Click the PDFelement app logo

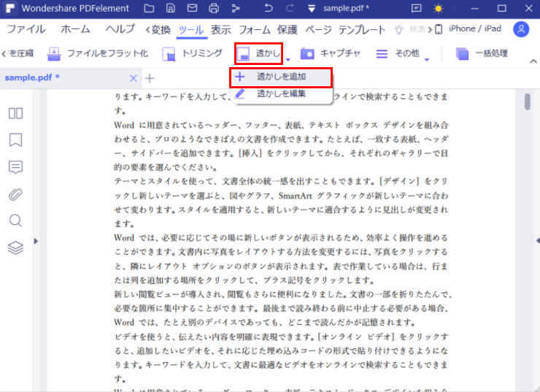click(x=10, y=8)
